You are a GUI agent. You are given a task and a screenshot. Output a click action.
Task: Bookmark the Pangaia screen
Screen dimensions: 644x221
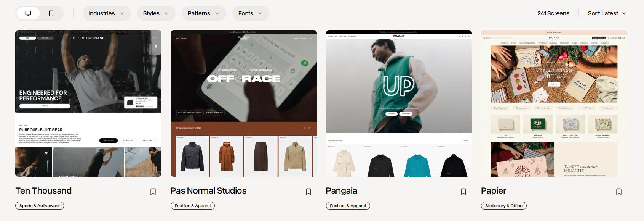click(x=463, y=192)
